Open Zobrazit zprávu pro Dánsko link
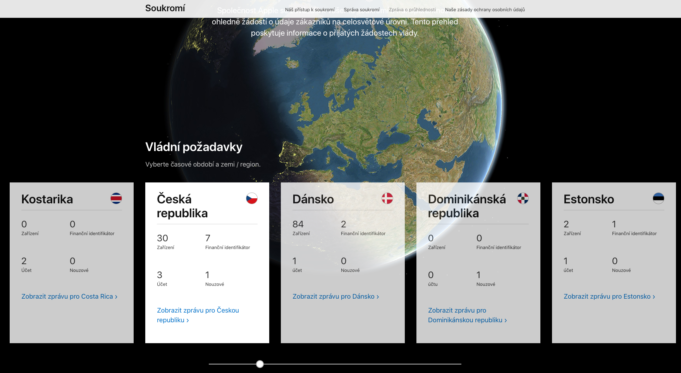Viewport: 681px width, 373px height. (x=336, y=297)
